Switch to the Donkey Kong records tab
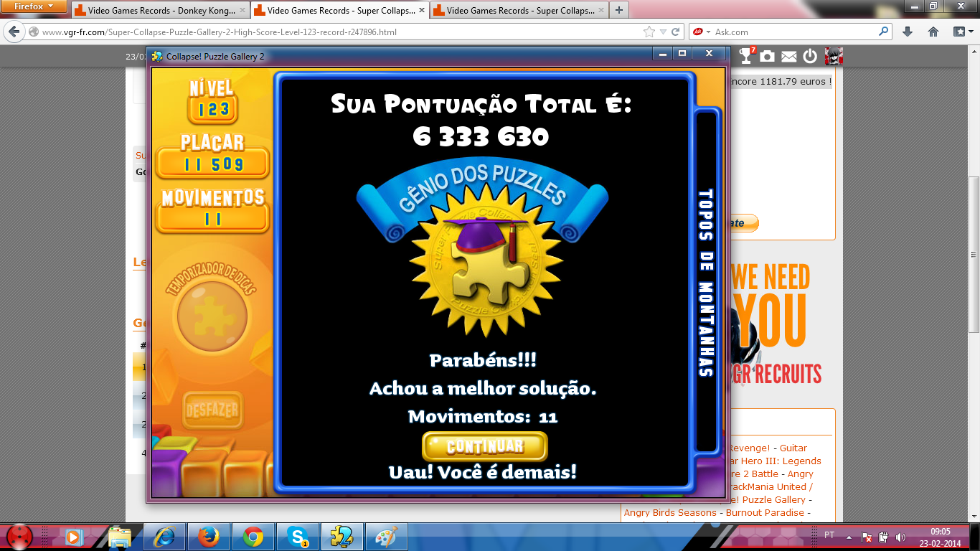This screenshot has height=551, width=980. [159, 11]
